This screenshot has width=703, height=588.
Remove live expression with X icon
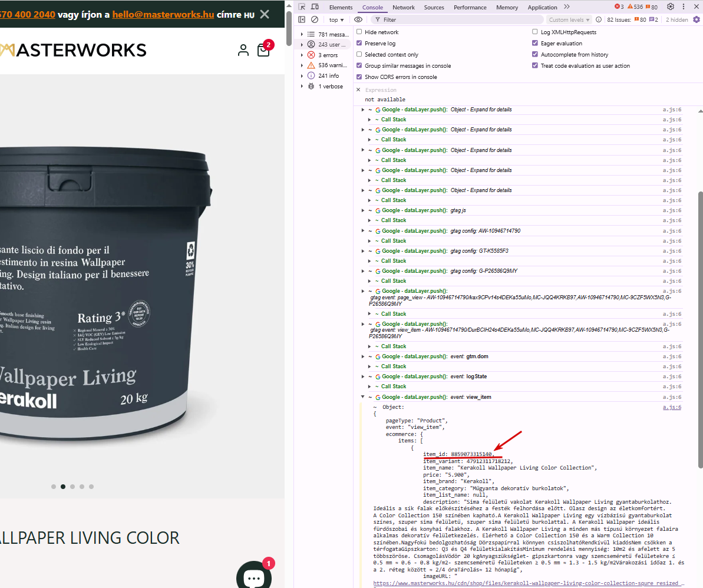[358, 90]
